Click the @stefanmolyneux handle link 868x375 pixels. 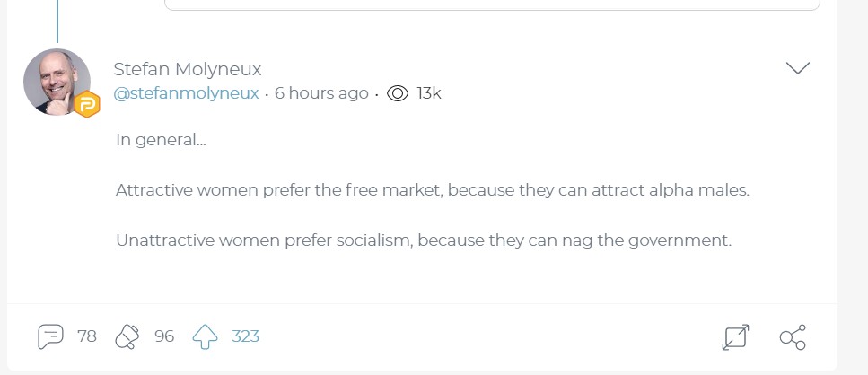click(186, 93)
